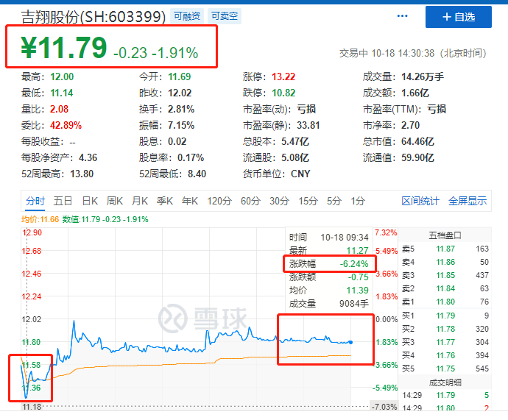Switch to the 月K chart tab
Viewport: 508px width, 420px height.
click(x=140, y=201)
